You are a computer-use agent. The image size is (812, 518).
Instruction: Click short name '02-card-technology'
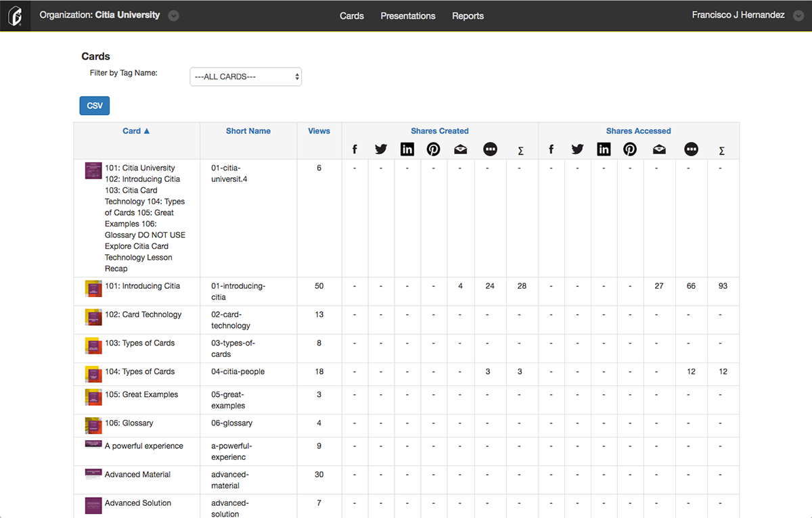pyautogui.click(x=231, y=320)
